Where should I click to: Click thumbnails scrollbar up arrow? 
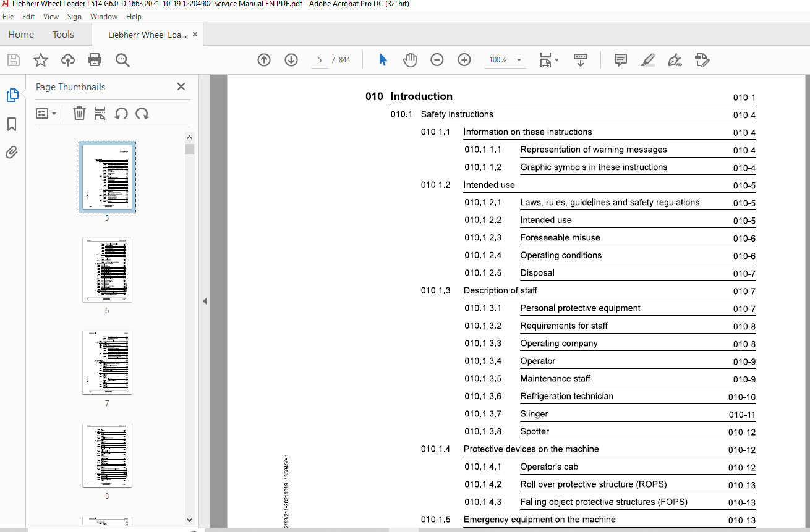point(189,137)
